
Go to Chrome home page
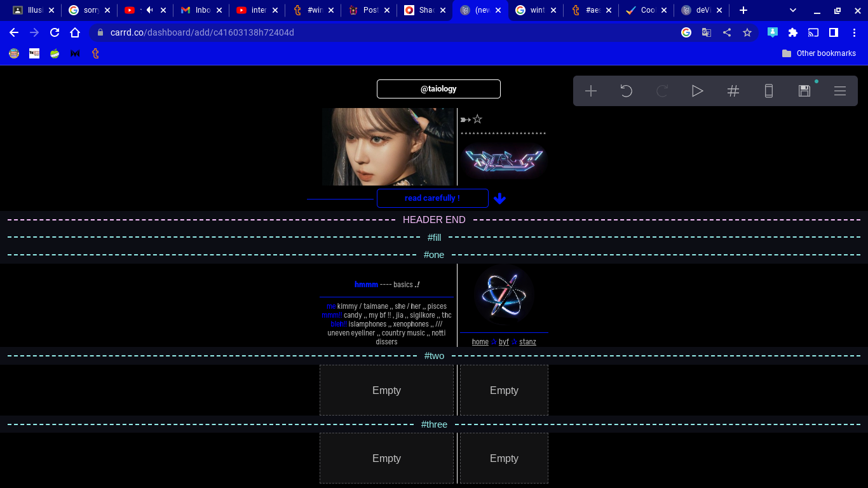(75, 32)
